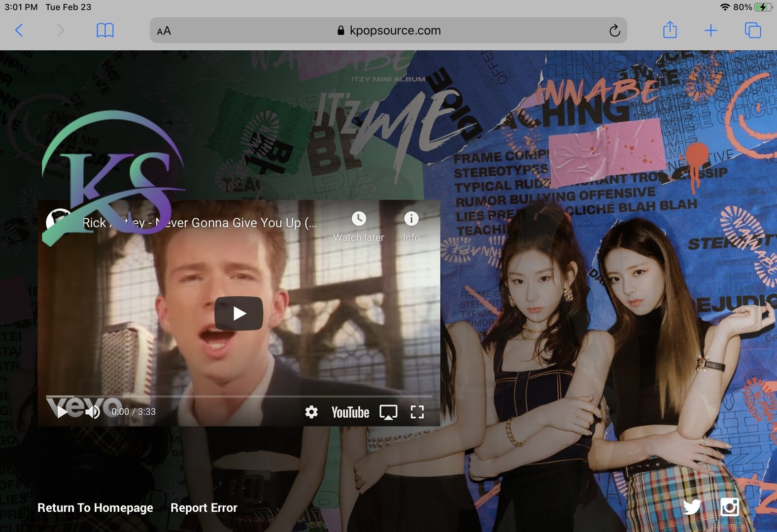Image resolution: width=777 pixels, height=532 pixels.
Task: Click the KS site logo
Action: point(113,177)
